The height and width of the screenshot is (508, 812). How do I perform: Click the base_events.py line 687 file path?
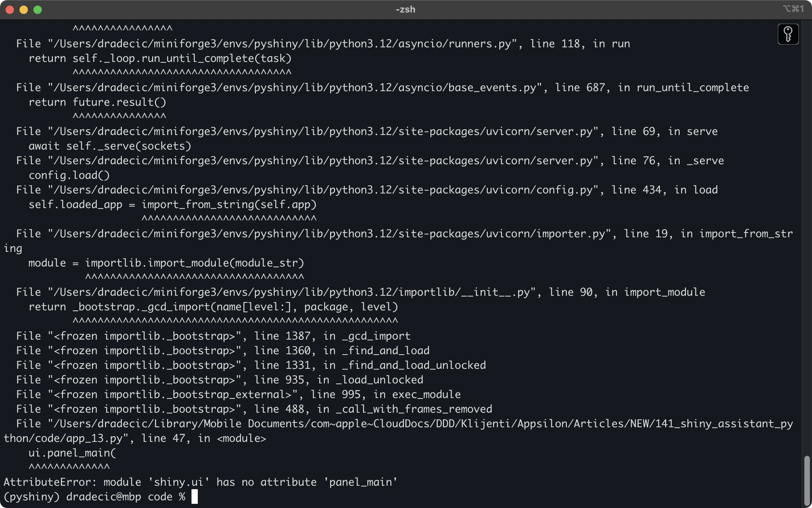(x=383, y=87)
